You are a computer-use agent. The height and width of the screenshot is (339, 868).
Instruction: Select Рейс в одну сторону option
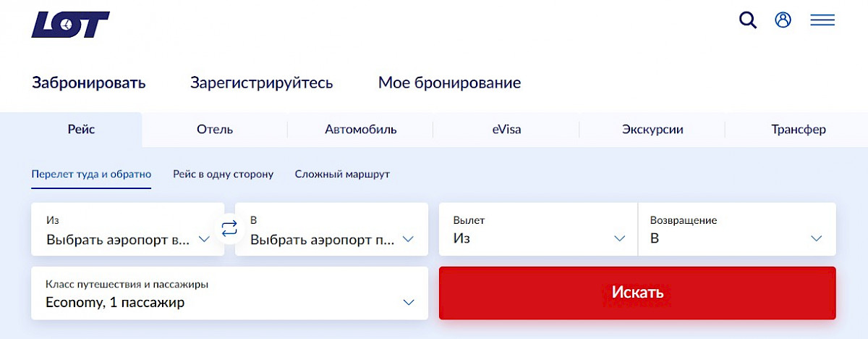[224, 175]
